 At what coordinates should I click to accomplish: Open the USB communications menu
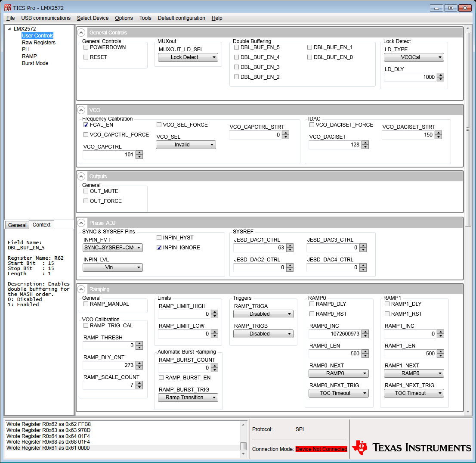tap(46, 18)
